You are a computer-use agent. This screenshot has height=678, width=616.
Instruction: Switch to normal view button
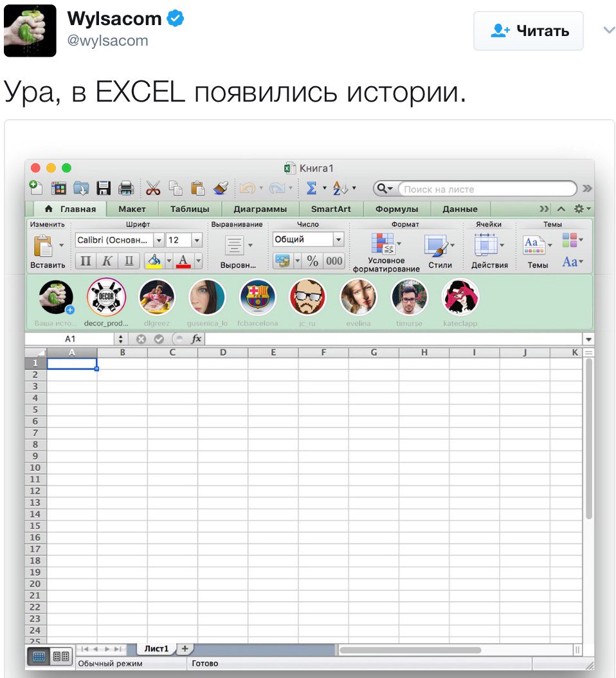(39, 657)
